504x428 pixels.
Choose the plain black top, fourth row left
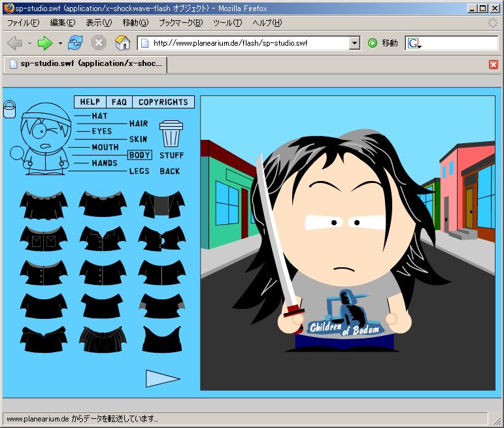tap(44, 306)
